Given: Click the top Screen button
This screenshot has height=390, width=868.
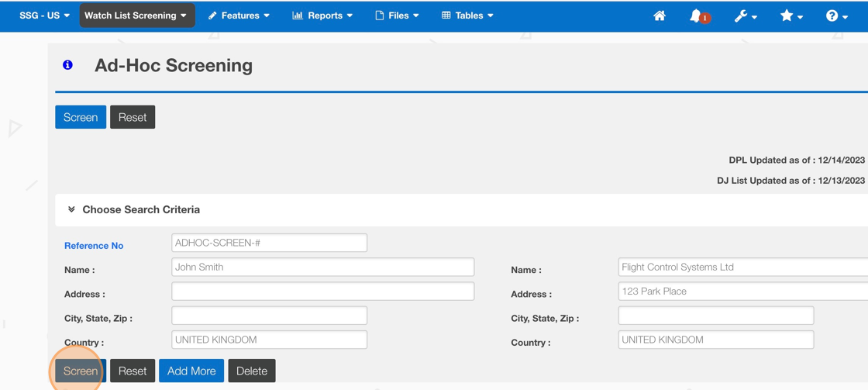Looking at the screenshot, I should coord(81,117).
